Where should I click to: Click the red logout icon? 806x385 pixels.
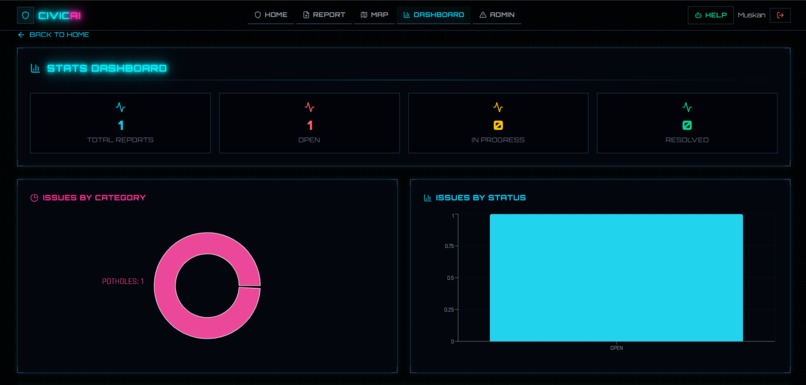[780, 15]
